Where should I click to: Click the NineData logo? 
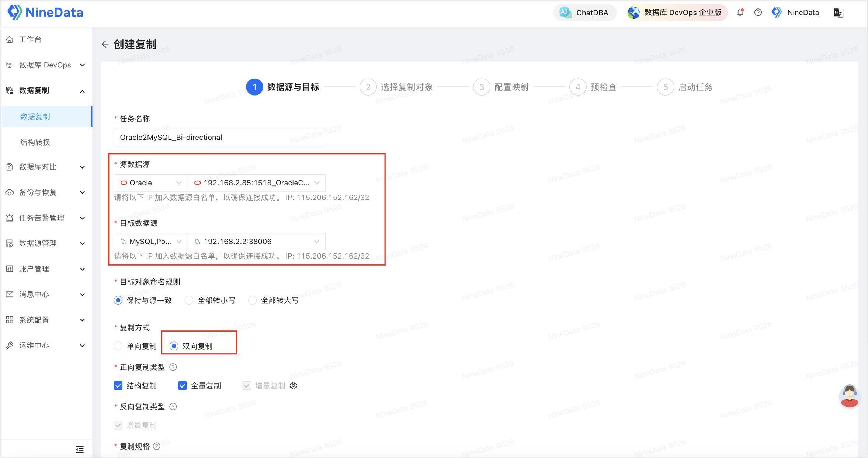click(45, 13)
